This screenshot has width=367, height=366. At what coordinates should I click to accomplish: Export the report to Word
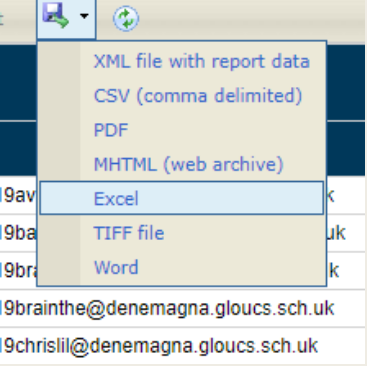click(116, 267)
